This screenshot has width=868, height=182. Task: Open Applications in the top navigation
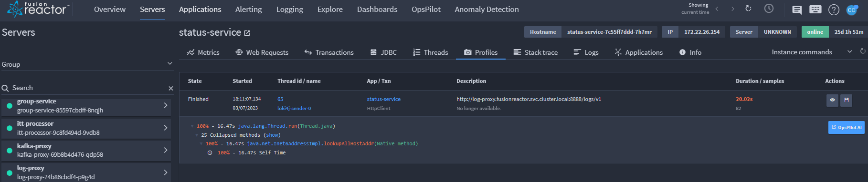tap(200, 10)
